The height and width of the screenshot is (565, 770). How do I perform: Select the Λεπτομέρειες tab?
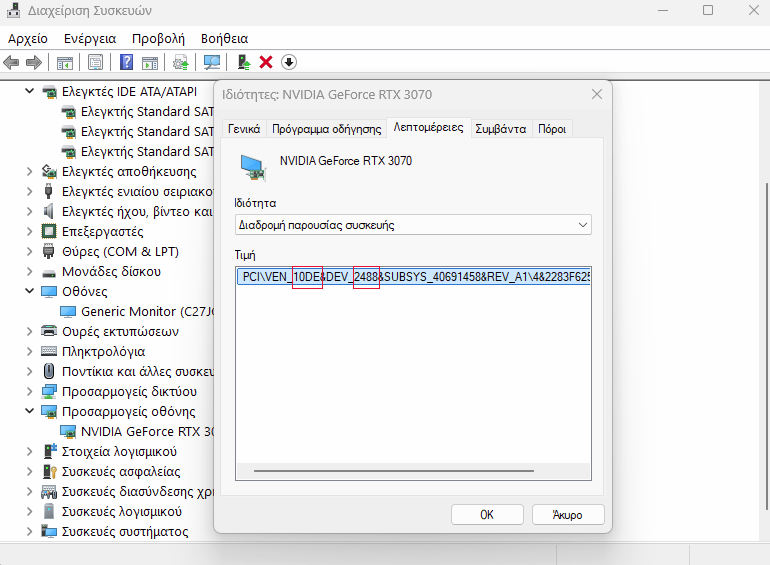[x=428, y=128]
